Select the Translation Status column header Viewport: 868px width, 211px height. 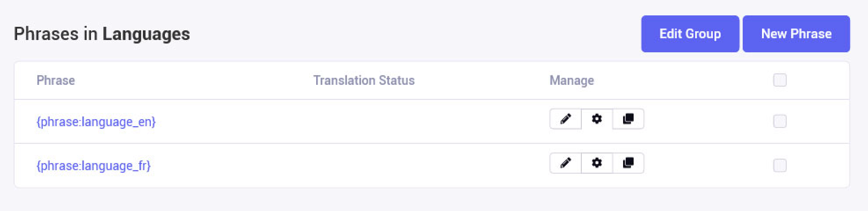pyautogui.click(x=364, y=80)
